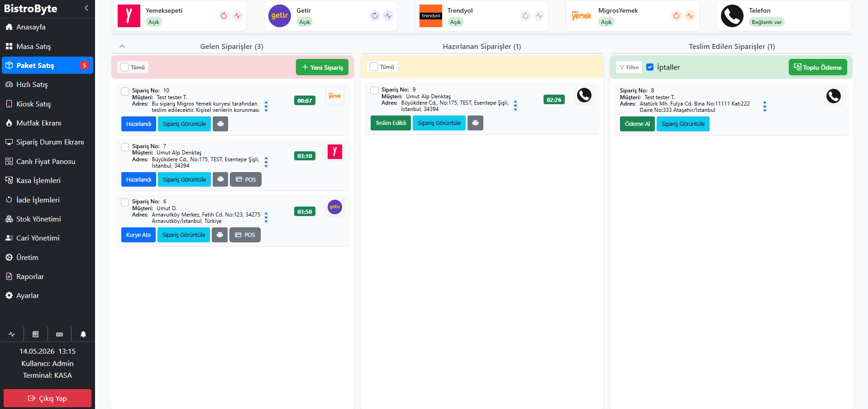868x409 pixels.
Task: Click the phone icon on order 8
Action: pos(834,96)
